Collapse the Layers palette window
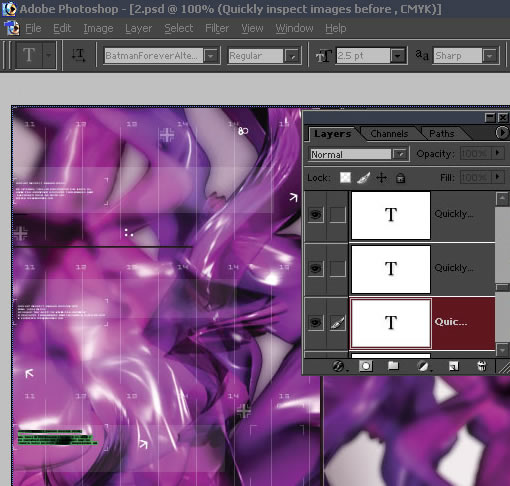The image size is (510, 486). coord(490,117)
